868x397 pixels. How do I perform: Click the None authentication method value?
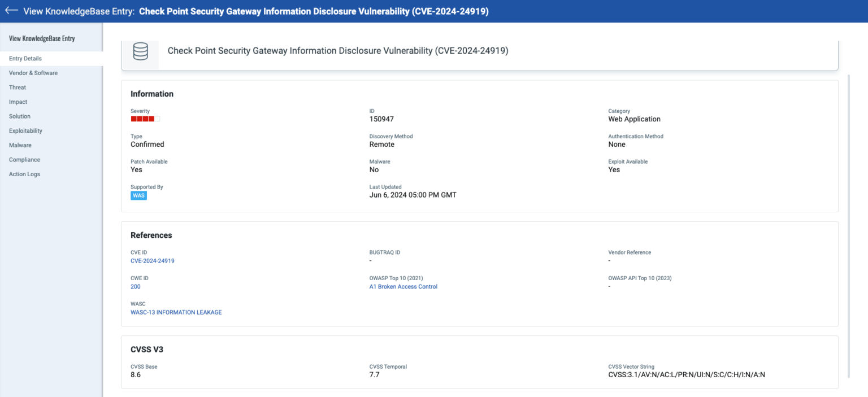tap(617, 145)
